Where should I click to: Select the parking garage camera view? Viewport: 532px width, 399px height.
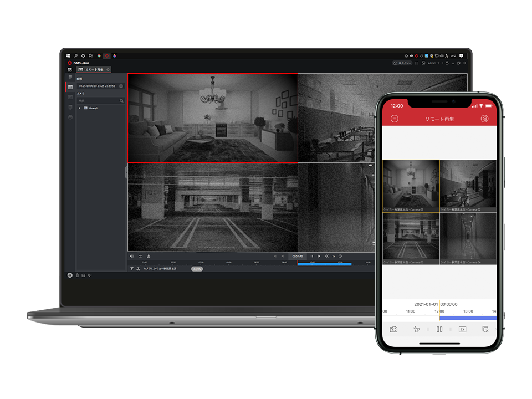[213, 207]
